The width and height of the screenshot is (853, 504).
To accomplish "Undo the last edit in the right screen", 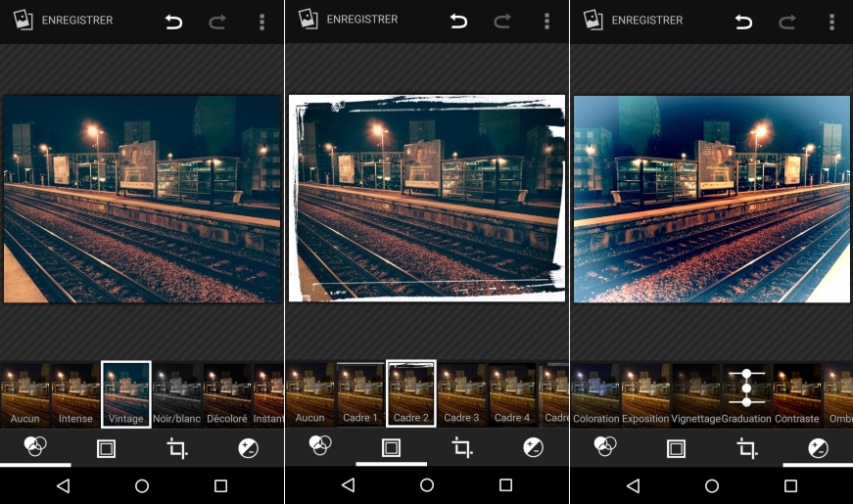I will point(743,22).
